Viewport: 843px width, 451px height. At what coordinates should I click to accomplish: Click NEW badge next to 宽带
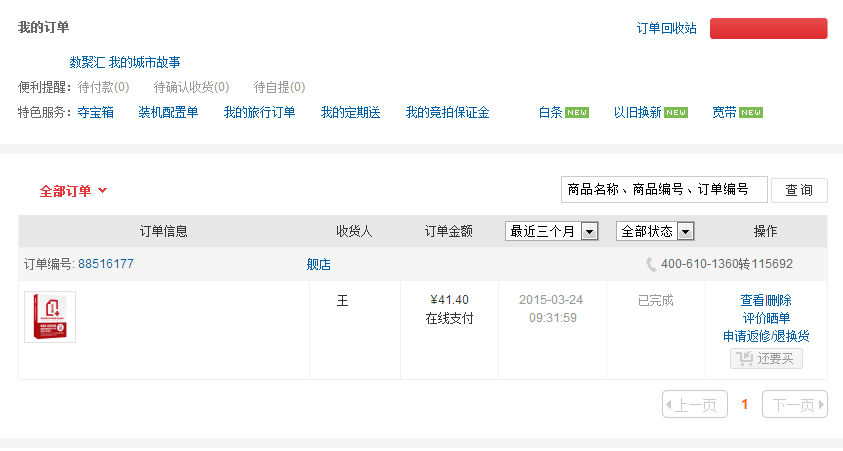751,113
